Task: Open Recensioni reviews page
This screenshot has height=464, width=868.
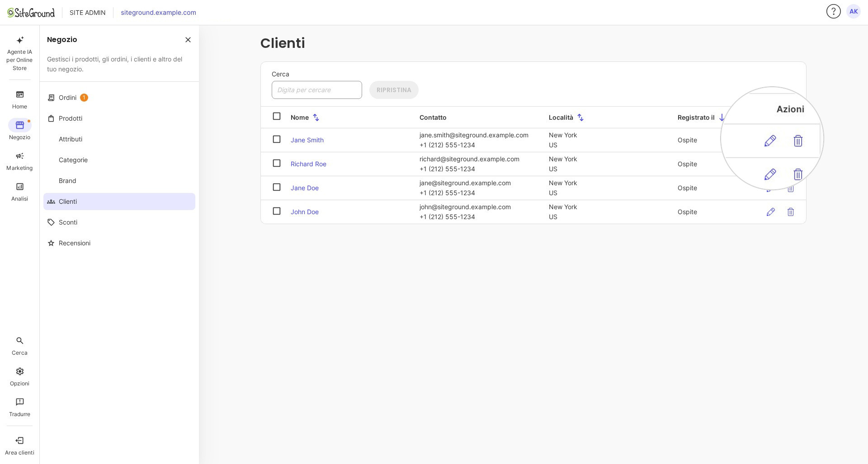Action: (119, 243)
